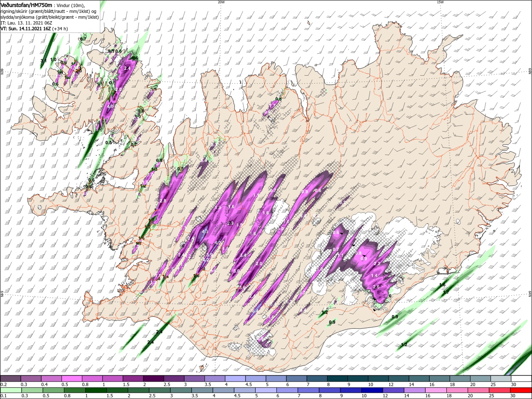Select dark teal upper legend swatch 8

pyautogui.click(x=337, y=379)
